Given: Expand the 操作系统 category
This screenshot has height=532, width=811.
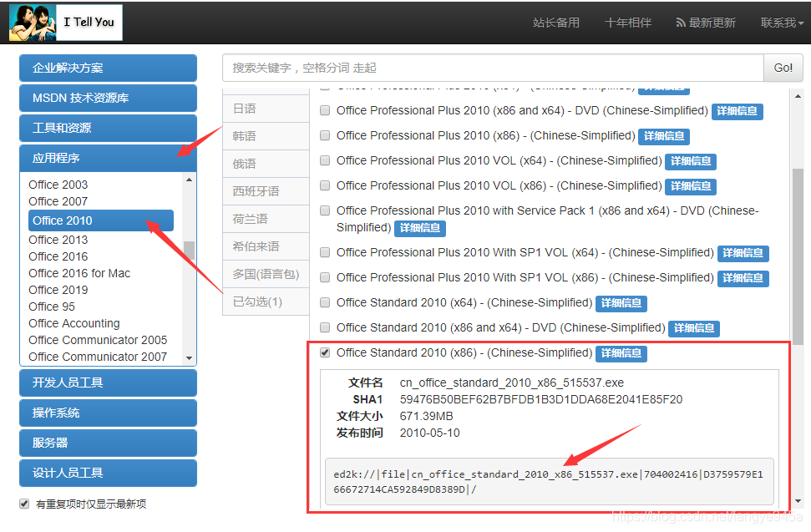Looking at the screenshot, I should (x=108, y=413).
